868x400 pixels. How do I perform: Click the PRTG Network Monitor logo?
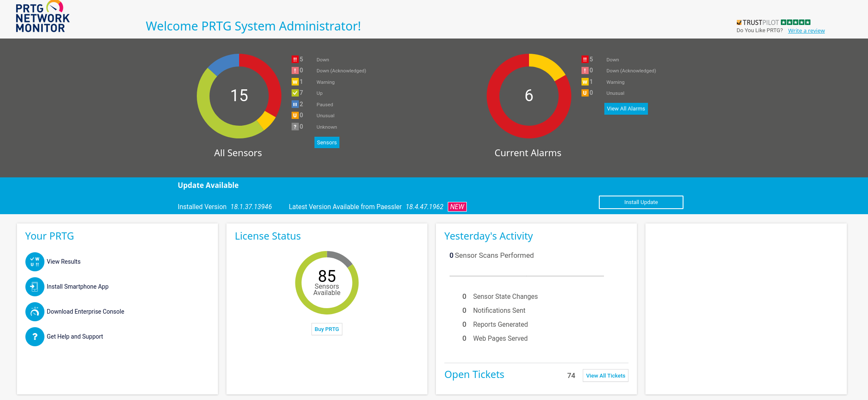point(42,17)
